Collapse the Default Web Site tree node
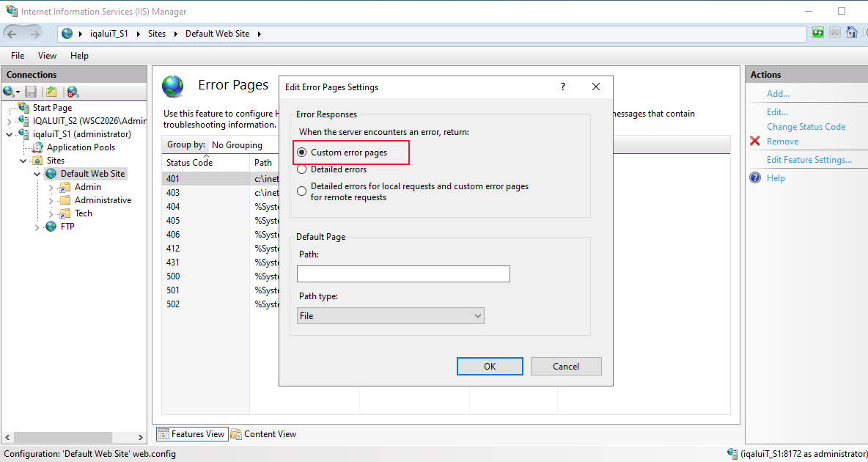The width and height of the screenshot is (868, 462). click(x=37, y=174)
